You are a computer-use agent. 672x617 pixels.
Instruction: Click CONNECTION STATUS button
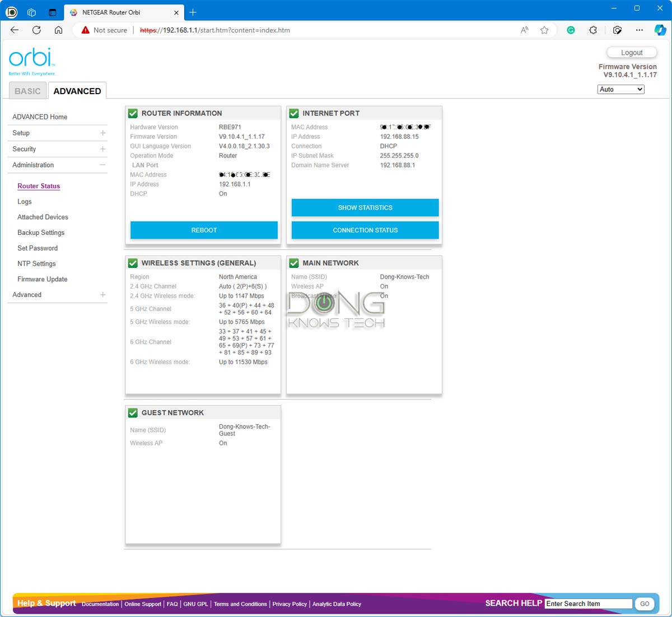[365, 230]
